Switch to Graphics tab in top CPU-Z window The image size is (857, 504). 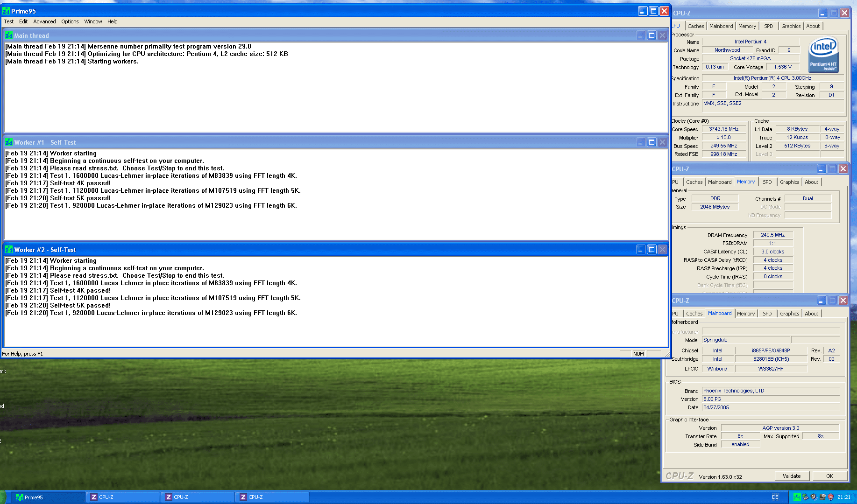click(791, 26)
